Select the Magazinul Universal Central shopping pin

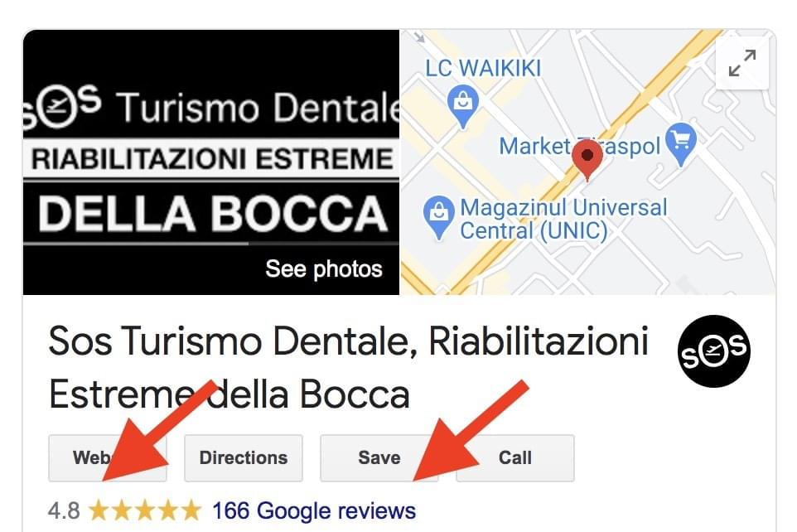point(438,217)
